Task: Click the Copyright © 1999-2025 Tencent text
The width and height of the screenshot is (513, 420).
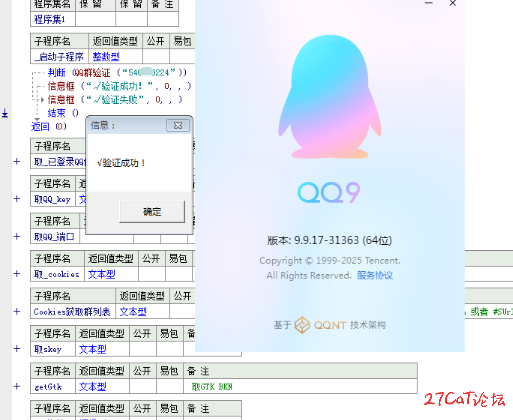Action: (330, 260)
